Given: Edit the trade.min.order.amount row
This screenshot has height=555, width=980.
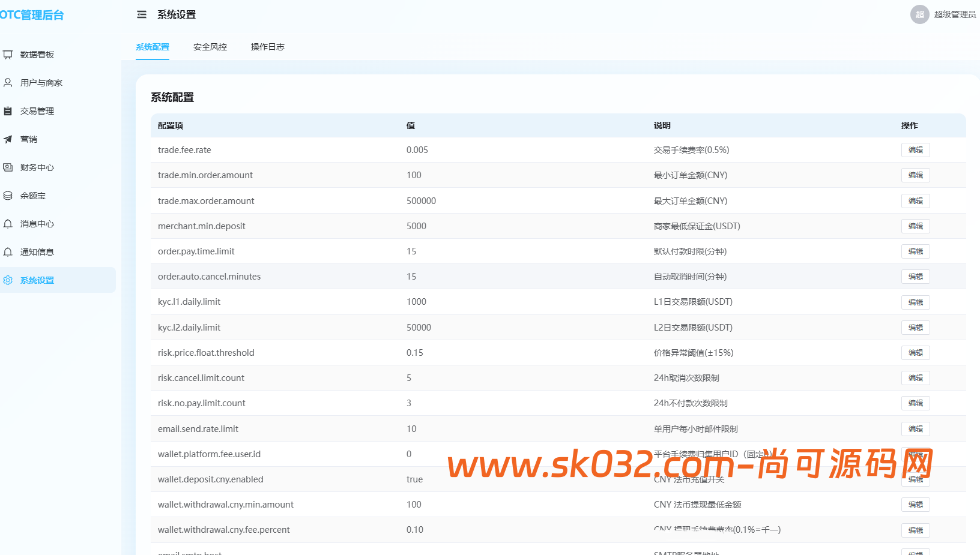Looking at the screenshot, I should coord(915,175).
